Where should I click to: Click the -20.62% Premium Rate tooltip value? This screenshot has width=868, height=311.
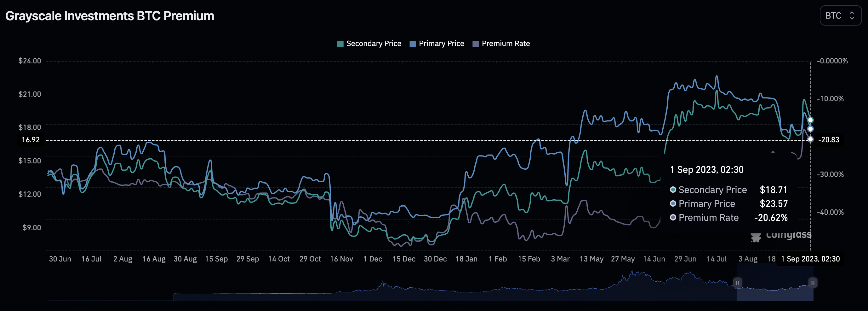pos(771,218)
